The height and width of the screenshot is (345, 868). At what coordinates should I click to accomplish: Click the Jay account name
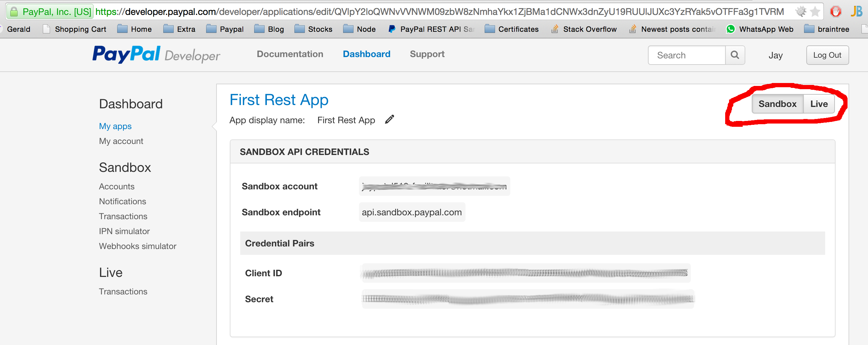point(775,55)
